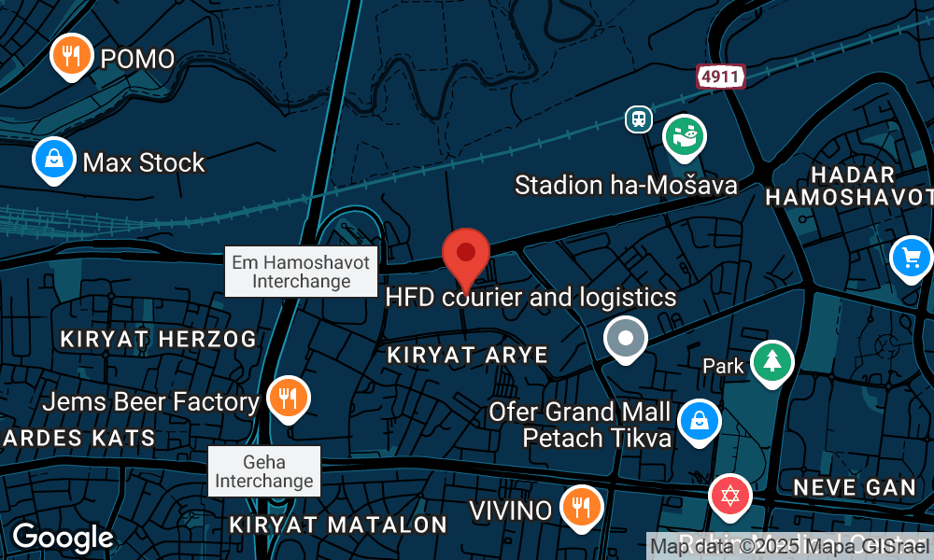Screen dimensions: 934x560
Task: Select the green Park tree pin
Action: click(772, 363)
